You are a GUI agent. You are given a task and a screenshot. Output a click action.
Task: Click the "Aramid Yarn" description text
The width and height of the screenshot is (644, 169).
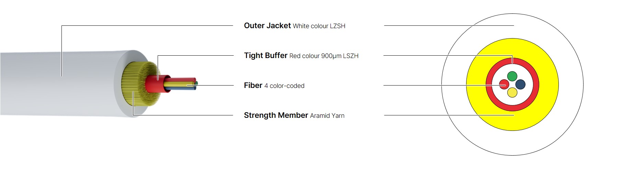[327, 116]
